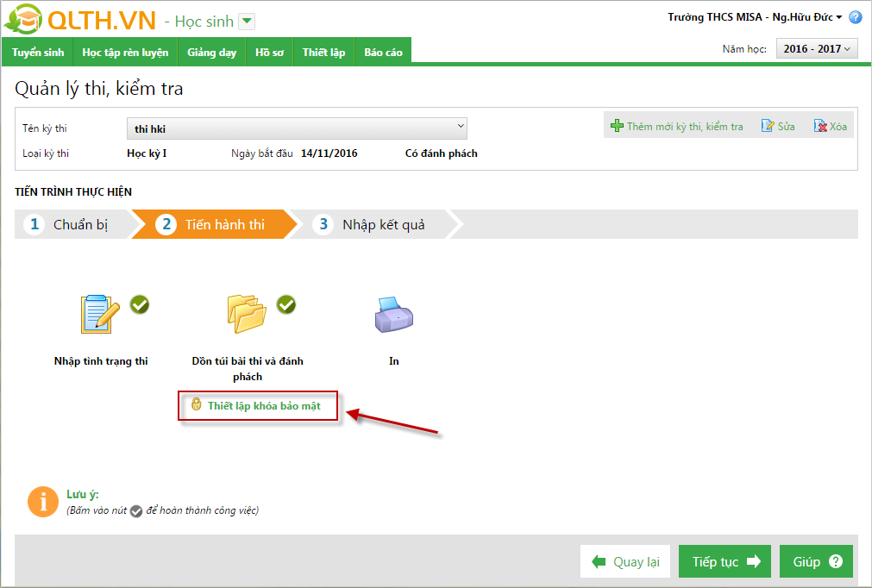872x588 pixels.
Task: Expand the Học sinh green dropdown arrow
Action: point(247,22)
